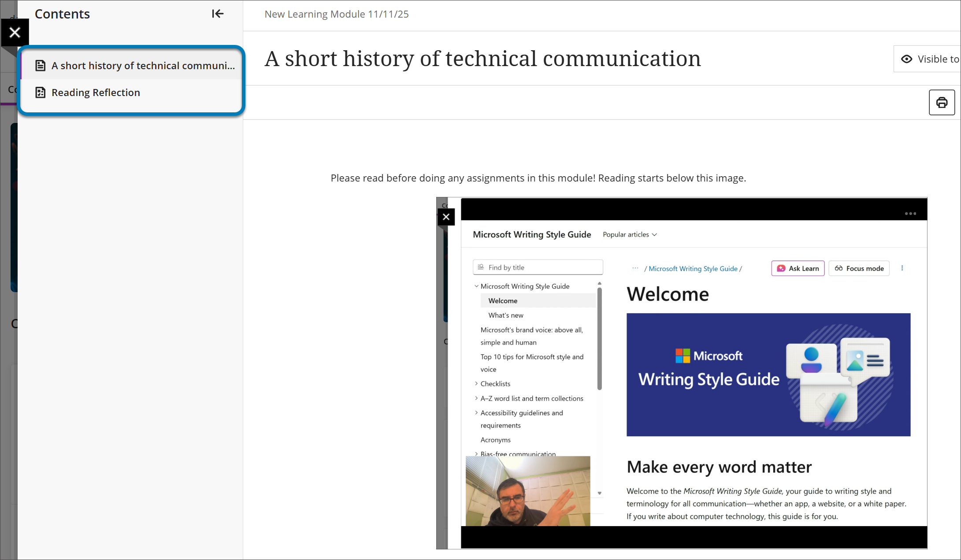Open the three-dot menu near Focus mode
Screen dimensions: 961x560
point(902,268)
